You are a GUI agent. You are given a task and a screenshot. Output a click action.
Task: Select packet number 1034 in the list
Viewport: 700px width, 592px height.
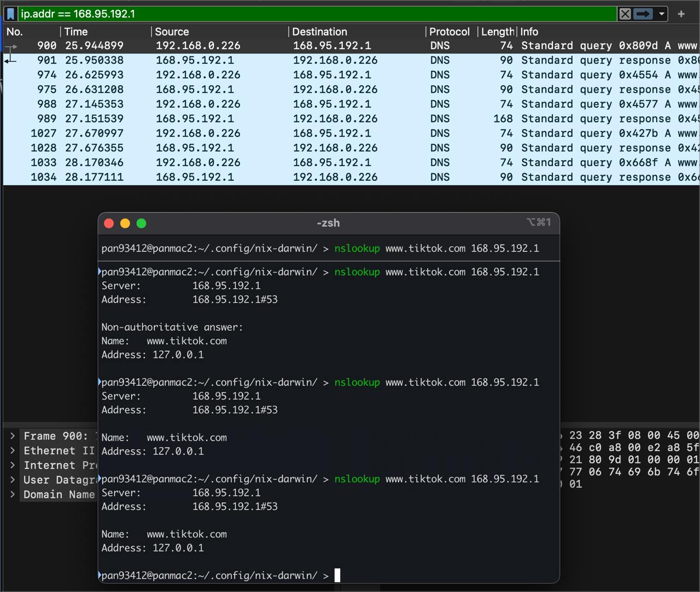point(273,177)
